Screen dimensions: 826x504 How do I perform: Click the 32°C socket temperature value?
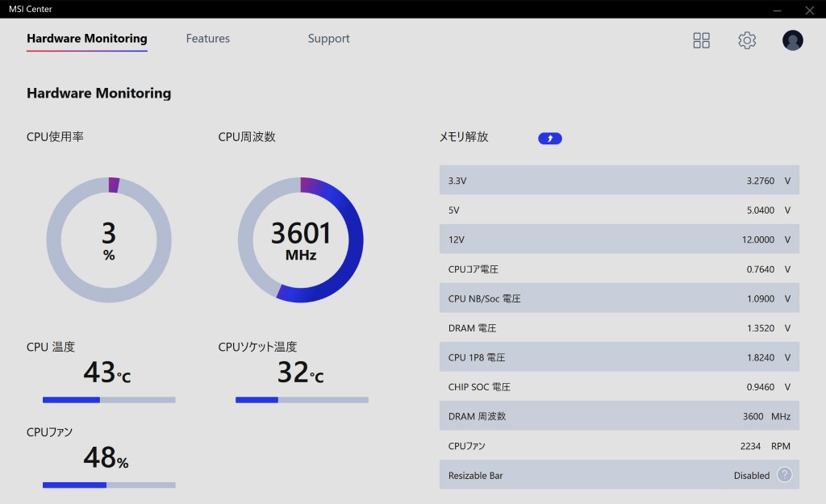[x=300, y=372]
